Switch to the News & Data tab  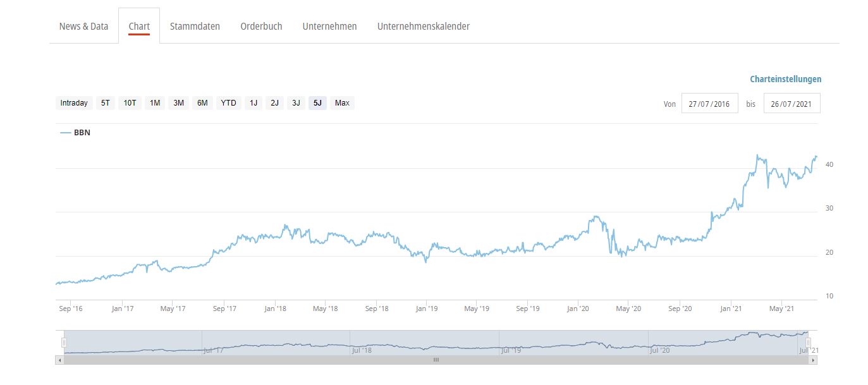pyautogui.click(x=83, y=27)
